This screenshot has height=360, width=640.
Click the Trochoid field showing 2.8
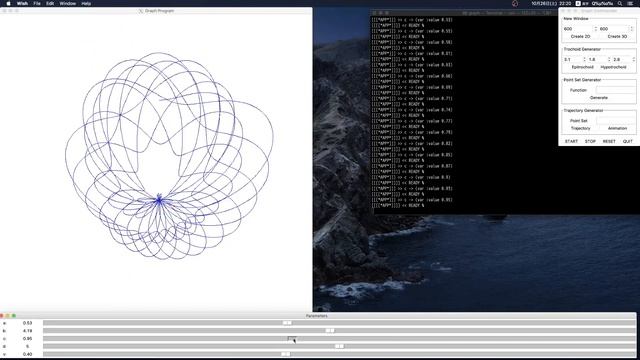(622, 60)
